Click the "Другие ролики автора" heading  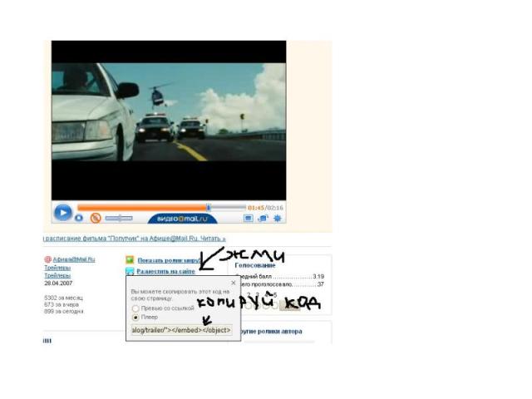tap(271, 332)
